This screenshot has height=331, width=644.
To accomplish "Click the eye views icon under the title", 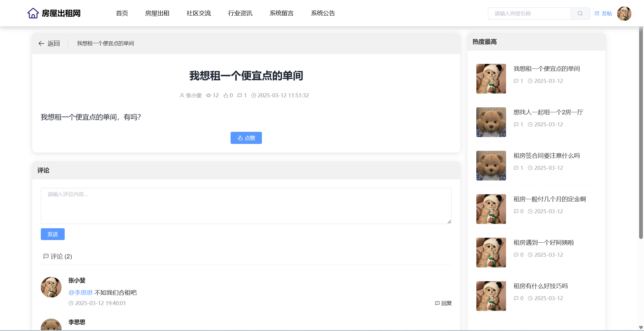I will point(208,95).
